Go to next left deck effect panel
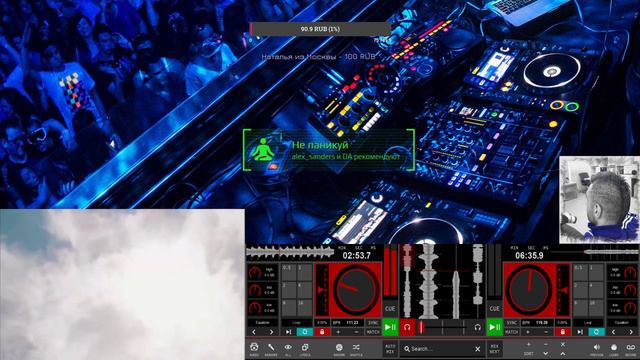The image size is (640, 360). tap(271, 332)
